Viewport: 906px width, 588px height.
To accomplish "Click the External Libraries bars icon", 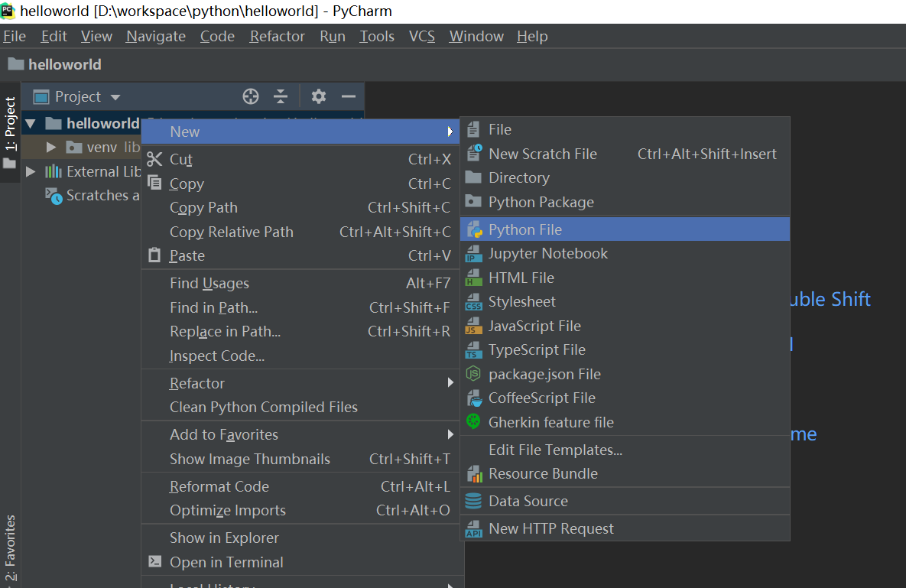I will 54,171.
